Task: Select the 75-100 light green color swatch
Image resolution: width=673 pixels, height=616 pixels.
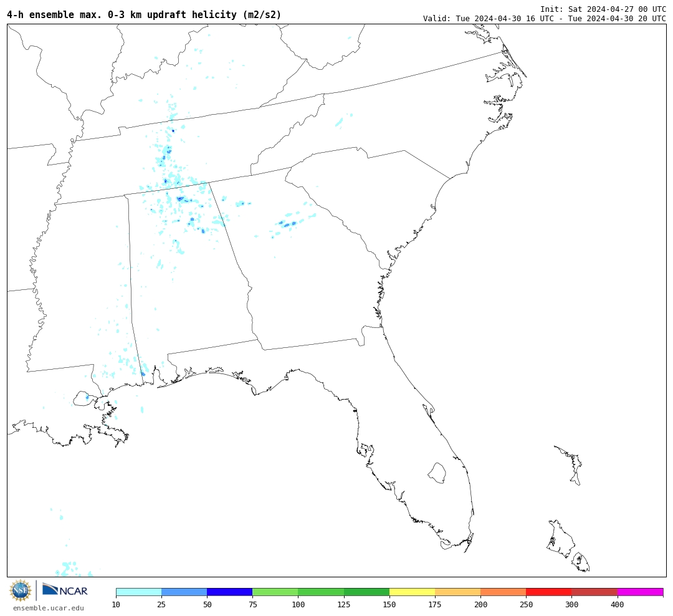Action: coord(275,592)
